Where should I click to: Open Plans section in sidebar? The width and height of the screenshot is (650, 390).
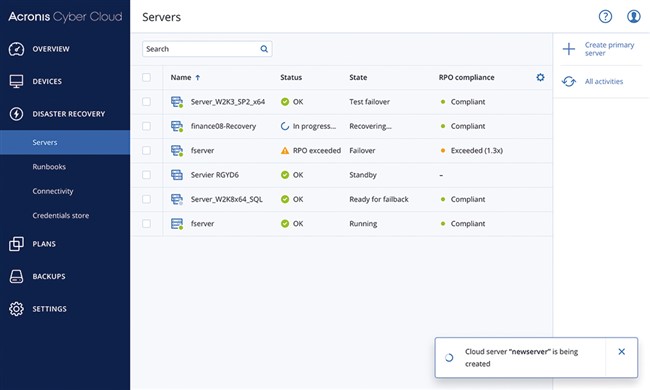click(44, 244)
